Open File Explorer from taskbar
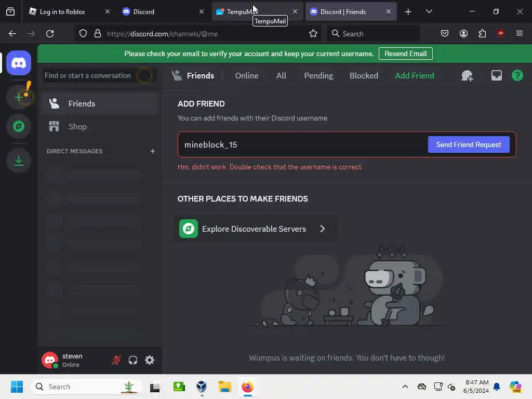This screenshot has height=399, width=532. [224, 387]
